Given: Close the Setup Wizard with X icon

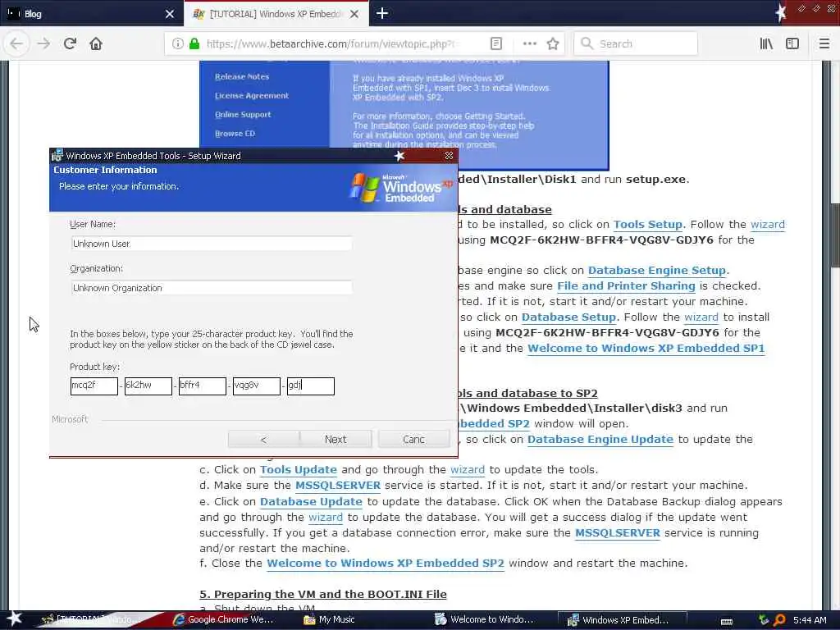Looking at the screenshot, I should (449, 155).
